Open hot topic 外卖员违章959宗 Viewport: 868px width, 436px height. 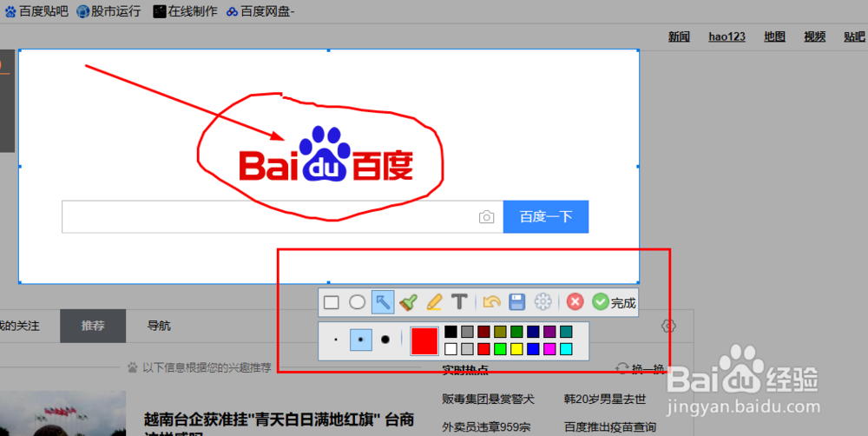coord(486,427)
